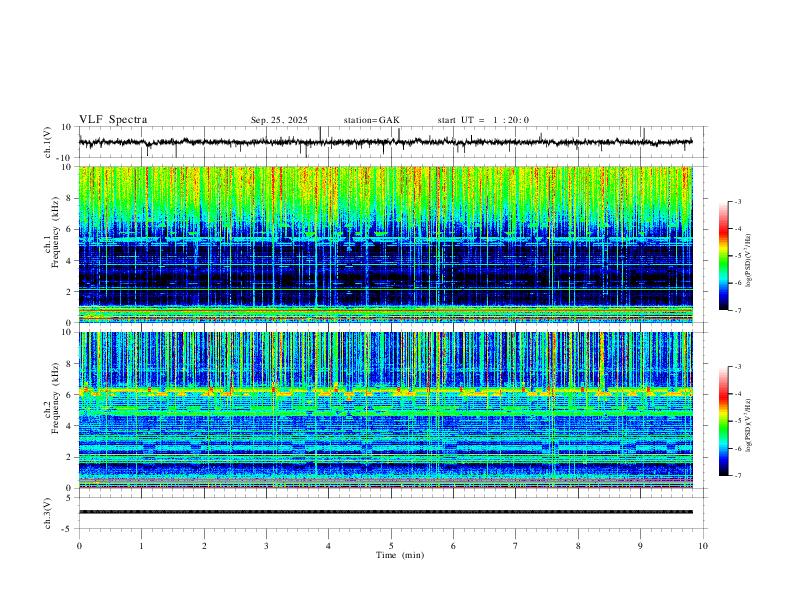Click time axis tick label '2'
Screen dimensions: 792x612
[204, 546]
